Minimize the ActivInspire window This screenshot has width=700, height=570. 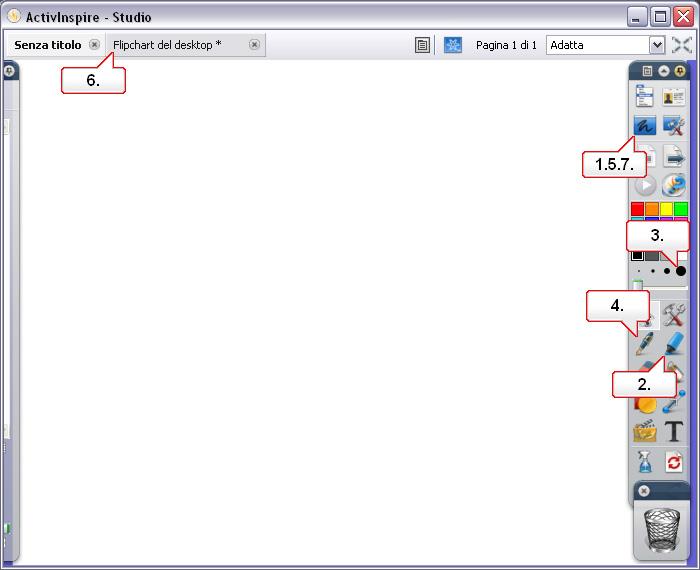pos(636,17)
